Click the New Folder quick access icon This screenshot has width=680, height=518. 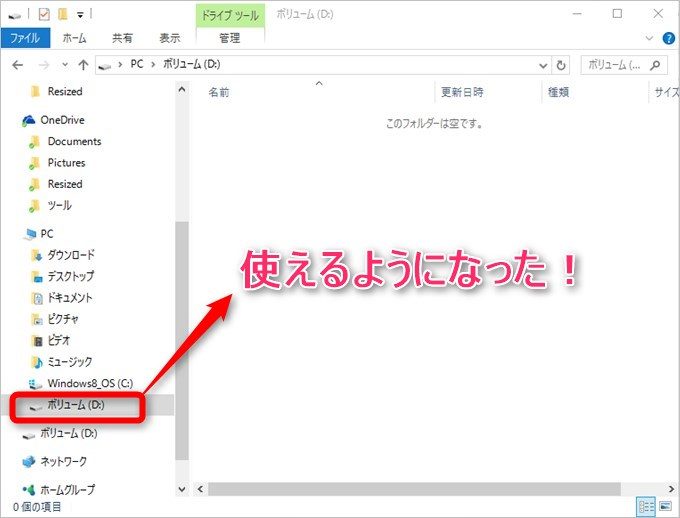(x=63, y=14)
